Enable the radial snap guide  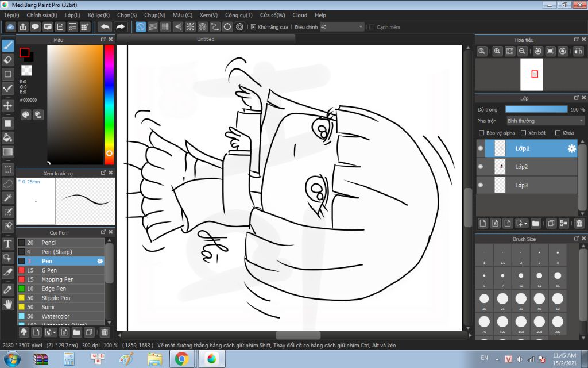(190, 27)
